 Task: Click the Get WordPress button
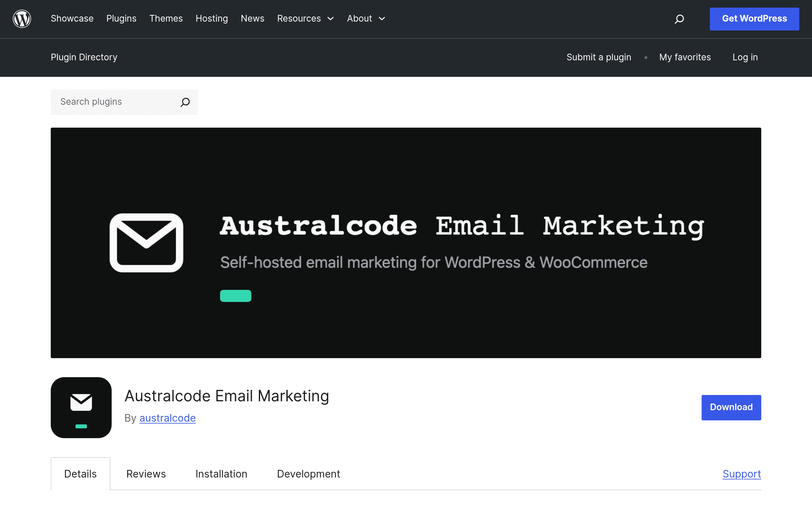754,19
